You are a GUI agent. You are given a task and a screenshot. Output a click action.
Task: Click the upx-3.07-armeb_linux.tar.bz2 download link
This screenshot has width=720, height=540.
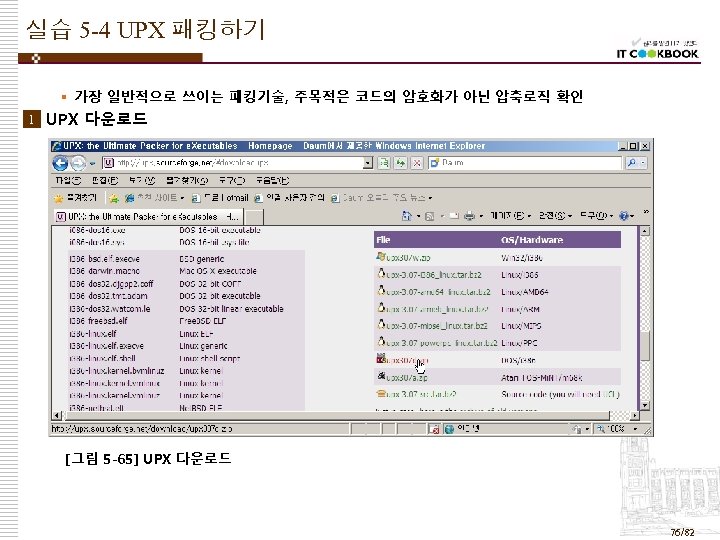[437, 309]
